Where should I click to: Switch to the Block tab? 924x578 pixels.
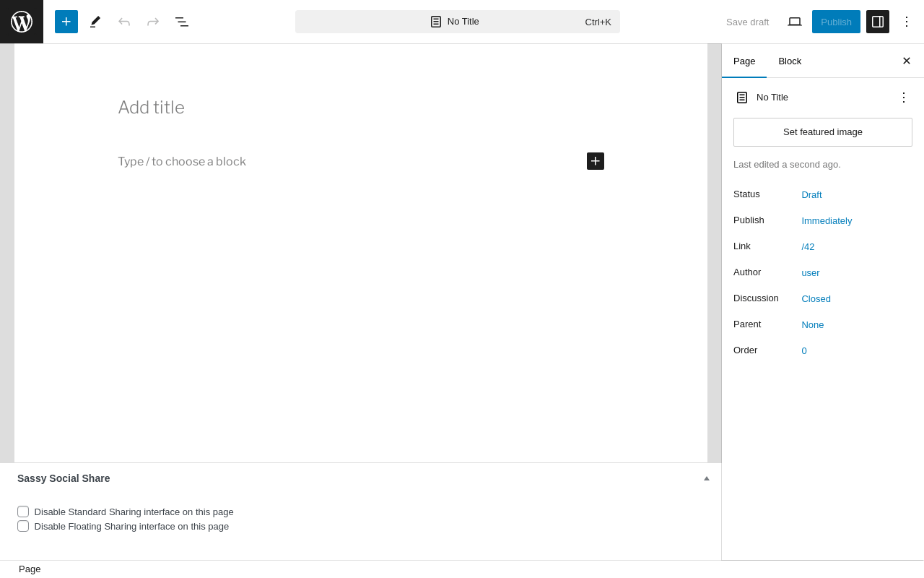pos(790,61)
